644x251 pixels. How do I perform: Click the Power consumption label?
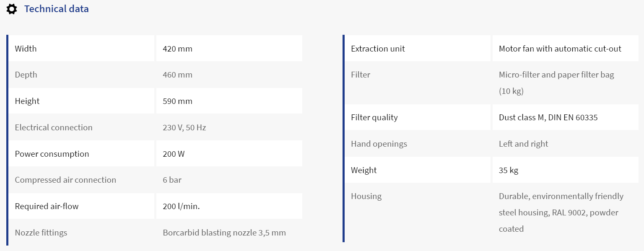click(x=52, y=154)
